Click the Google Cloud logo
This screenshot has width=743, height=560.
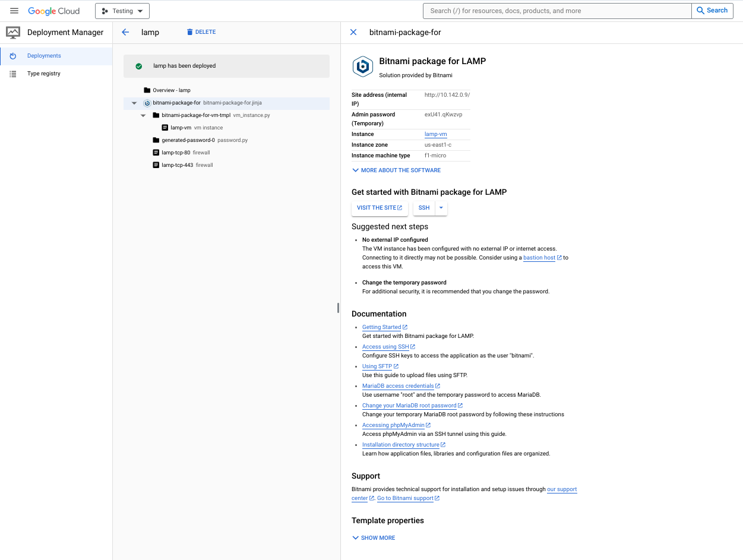pos(53,11)
